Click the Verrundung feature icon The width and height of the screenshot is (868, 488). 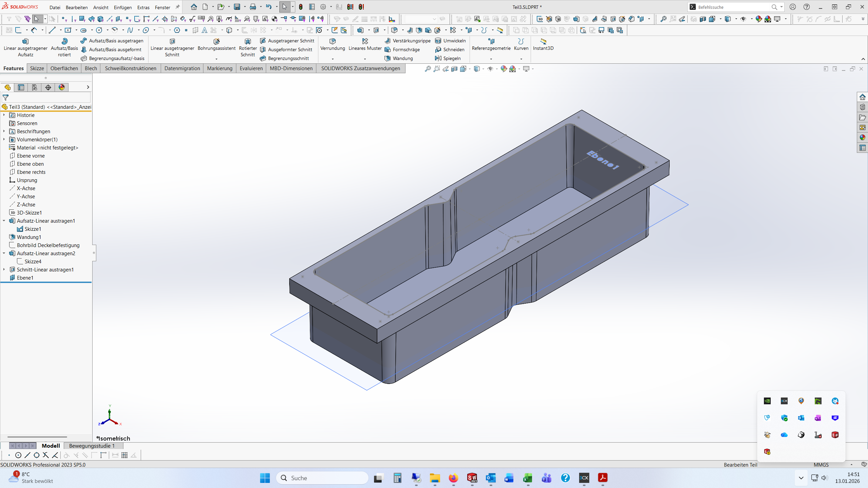(x=332, y=41)
